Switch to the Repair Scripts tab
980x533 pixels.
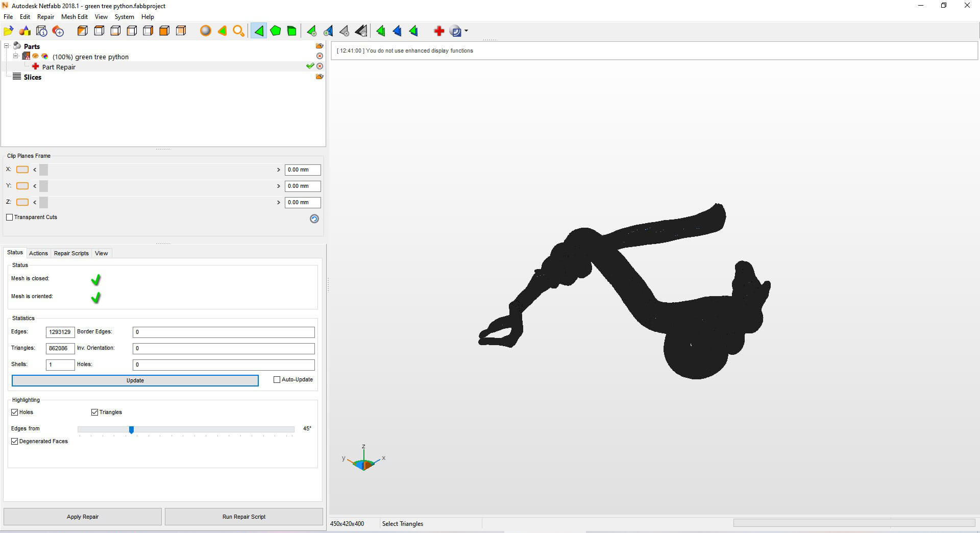coord(71,253)
